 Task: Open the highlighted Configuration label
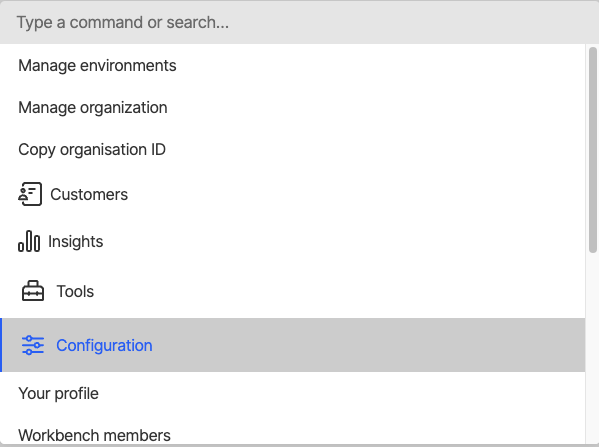tap(104, 345)
